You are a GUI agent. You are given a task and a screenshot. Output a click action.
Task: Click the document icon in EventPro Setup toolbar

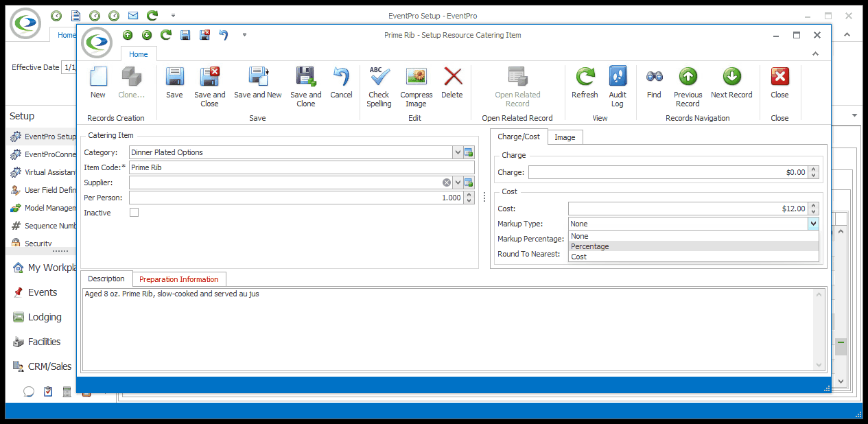point(75,15)
